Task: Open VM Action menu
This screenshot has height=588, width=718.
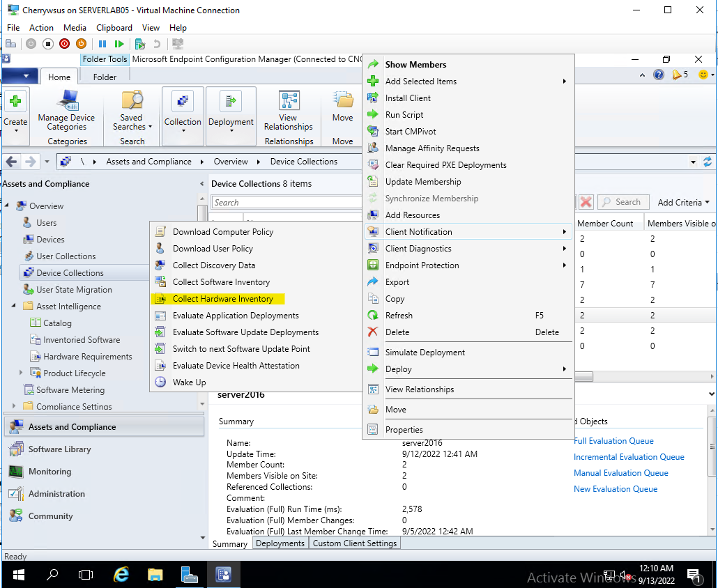Action: tap(41, 28)
